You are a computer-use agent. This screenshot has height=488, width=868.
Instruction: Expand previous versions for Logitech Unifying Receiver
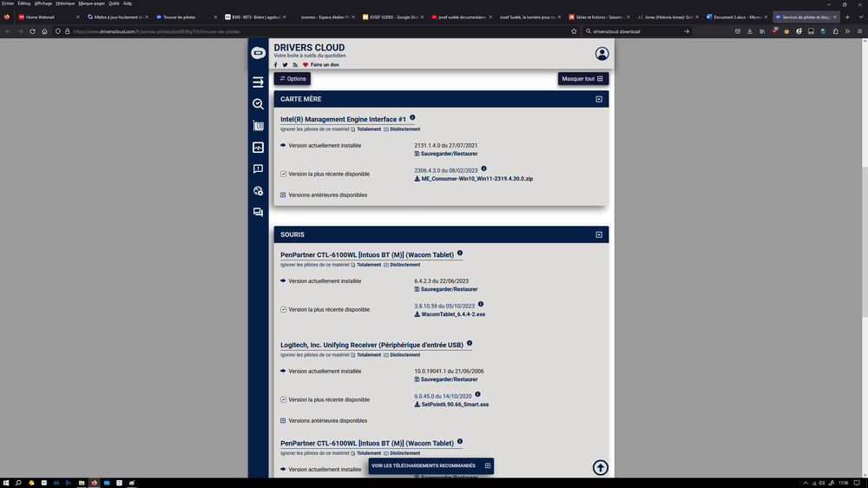(x=283, y=420)
